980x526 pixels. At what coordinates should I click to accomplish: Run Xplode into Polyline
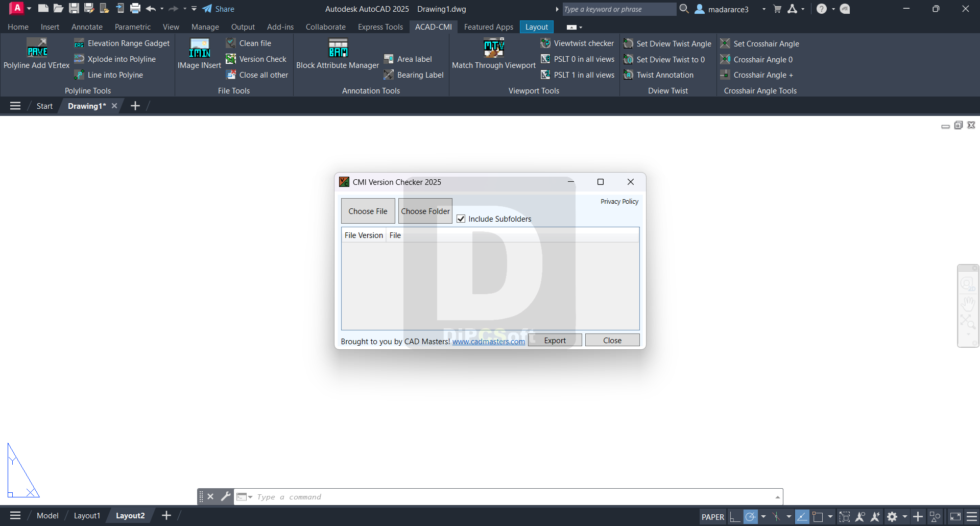(115, 59)
